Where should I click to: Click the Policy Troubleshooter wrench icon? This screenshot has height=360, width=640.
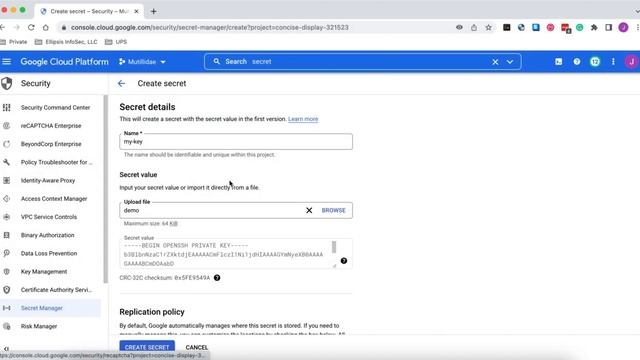coord(7,162)
